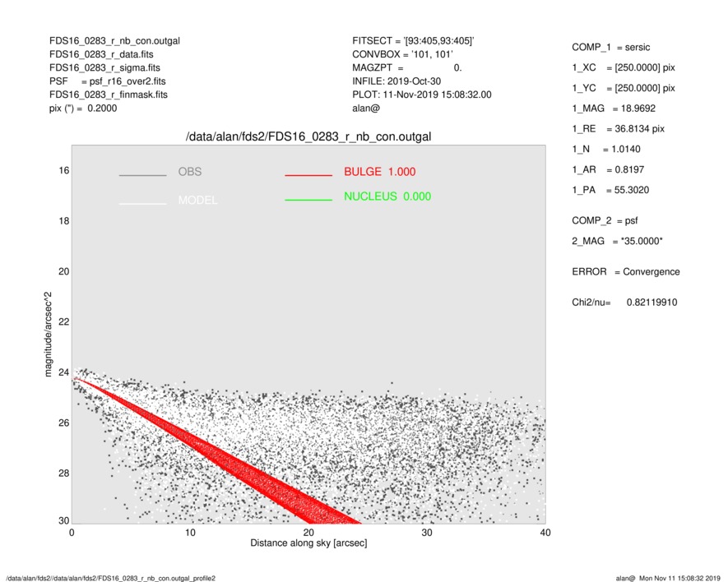Select the FDS16_0283_r_data.fits line
Image resolution: width=728 pixels, height=582 pixels.
(x=101, y=54)
